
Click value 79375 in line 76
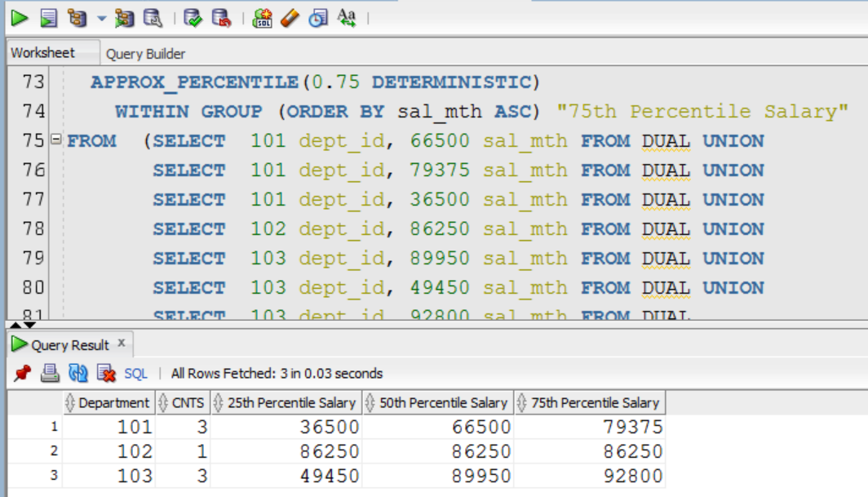pos(440,170)
